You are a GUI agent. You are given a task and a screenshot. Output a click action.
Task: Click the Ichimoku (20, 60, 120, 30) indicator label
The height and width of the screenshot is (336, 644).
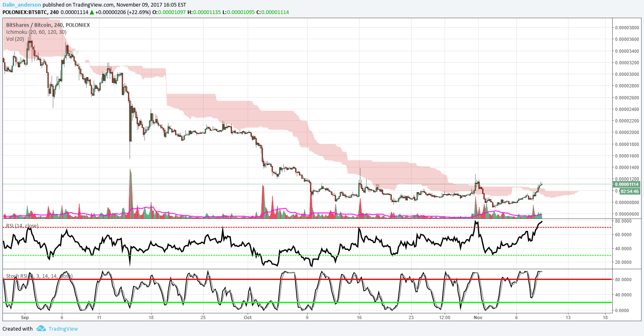(36, 32)
